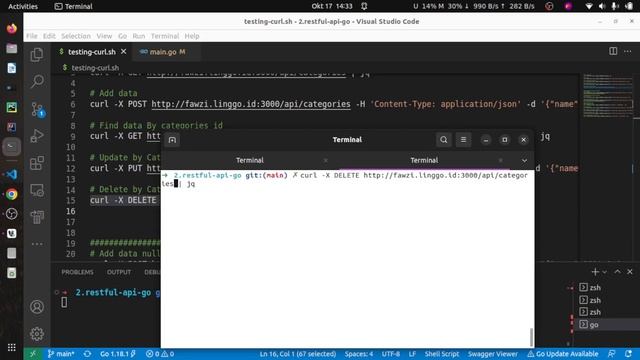Close testing-curl.sh tab

(x=123, y=52)
